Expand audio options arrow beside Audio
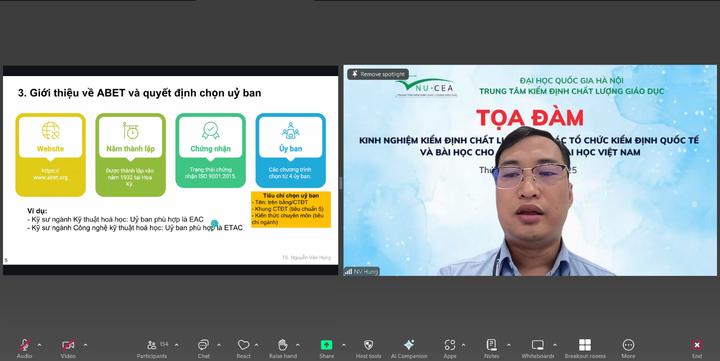The height and width of the screenshot is (361, 720). 39,345
